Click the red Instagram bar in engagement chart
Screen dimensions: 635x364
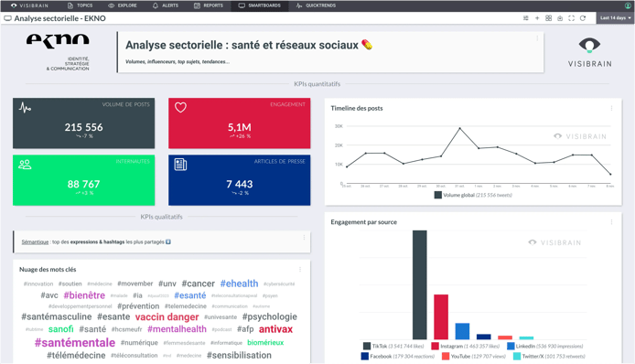441,316
